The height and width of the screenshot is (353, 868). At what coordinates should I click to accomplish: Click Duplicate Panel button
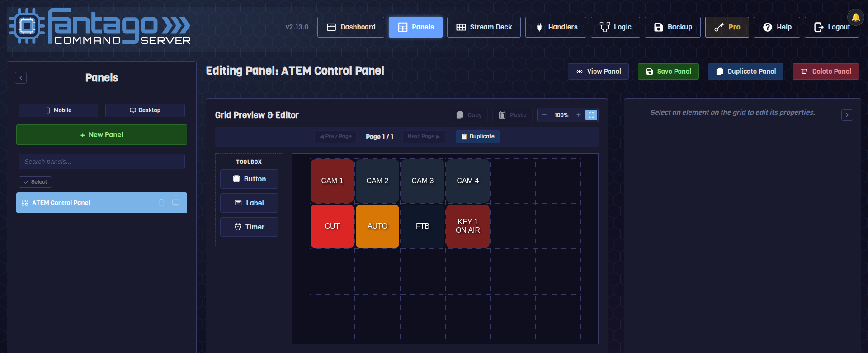tap(745, 72)
